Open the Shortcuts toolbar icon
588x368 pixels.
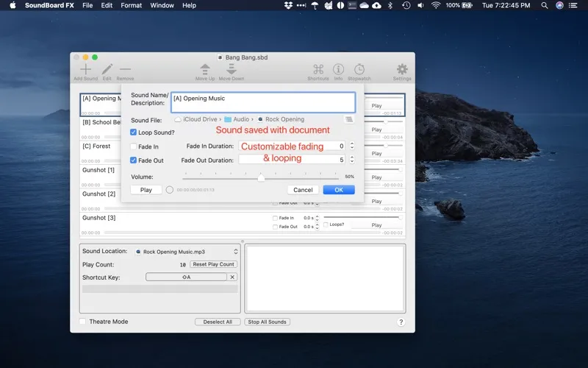click(318, 69)
